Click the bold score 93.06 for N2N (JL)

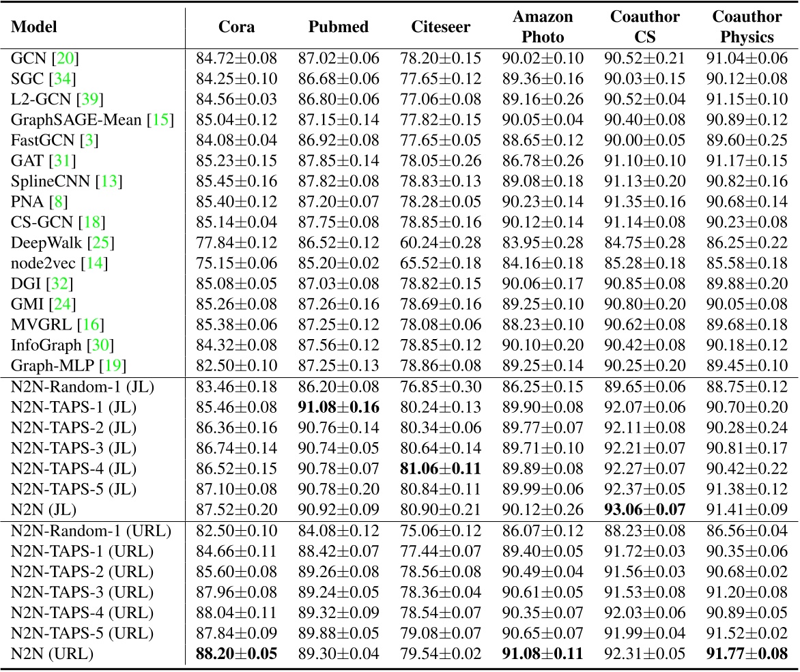pyautogui.click(x=645, y=508)
